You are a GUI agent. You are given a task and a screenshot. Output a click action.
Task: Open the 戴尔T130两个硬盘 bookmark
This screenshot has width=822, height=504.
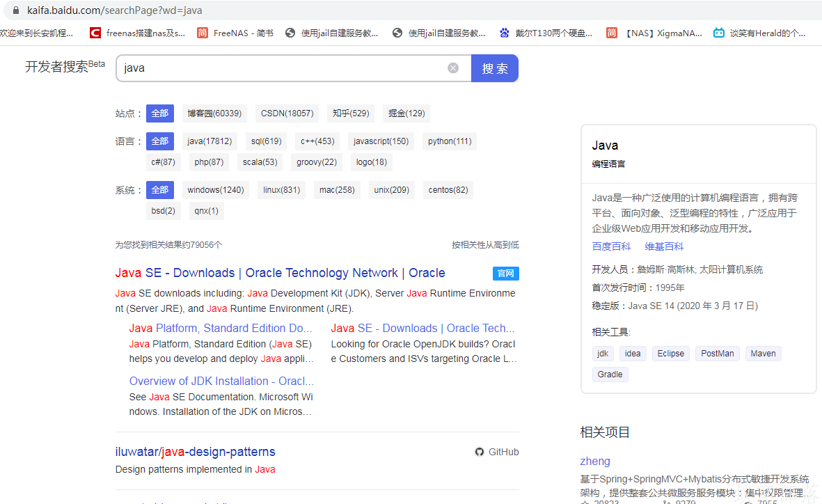coord(546,33)
